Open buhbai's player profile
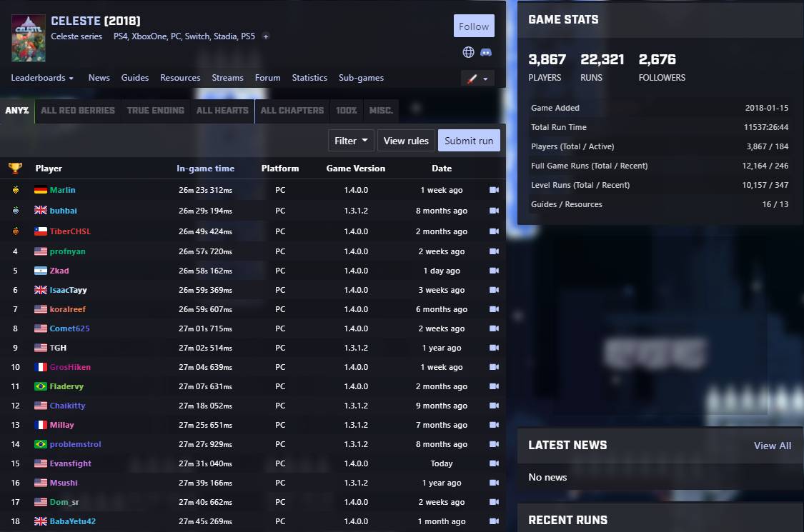The height and width of the screenshot is (532, 804). [x=63, y=211]
